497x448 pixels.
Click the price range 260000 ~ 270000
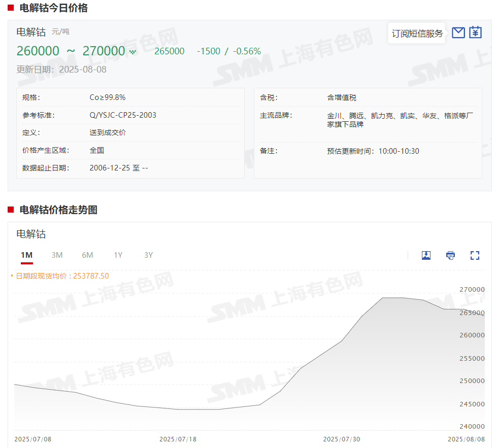coord(71,51)
